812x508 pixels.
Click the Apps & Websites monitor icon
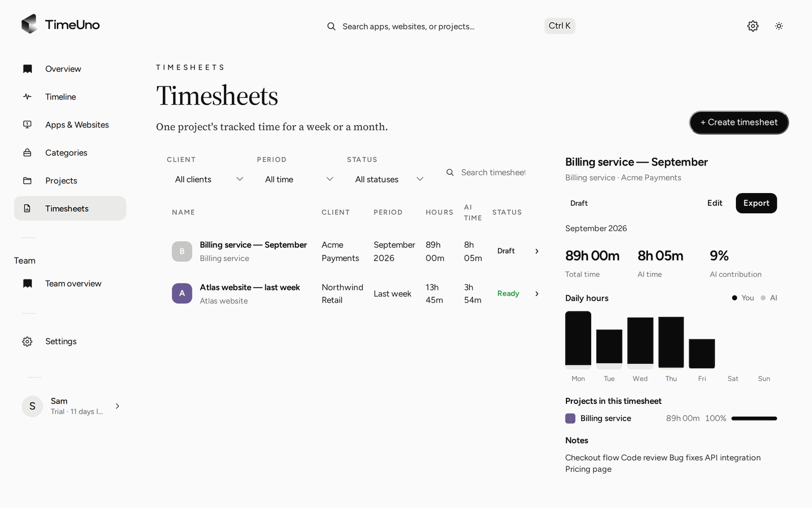[27, 124]
